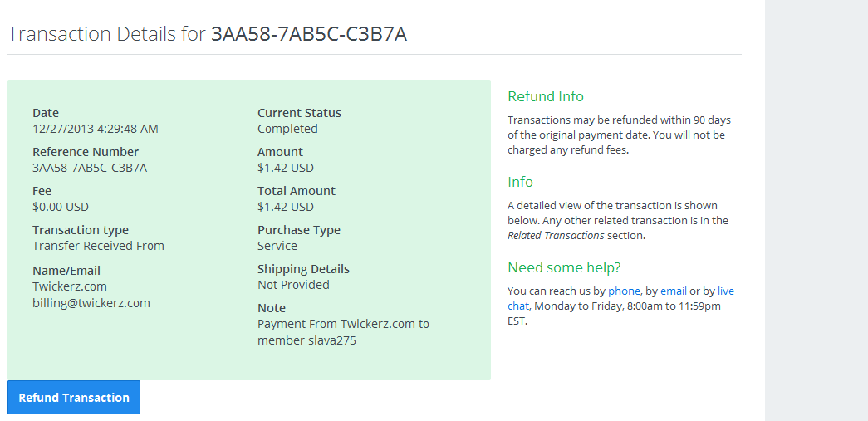Click the Refund Info heading
The height and width of the screenshot is (421, 868).
(x=546, y=96)
